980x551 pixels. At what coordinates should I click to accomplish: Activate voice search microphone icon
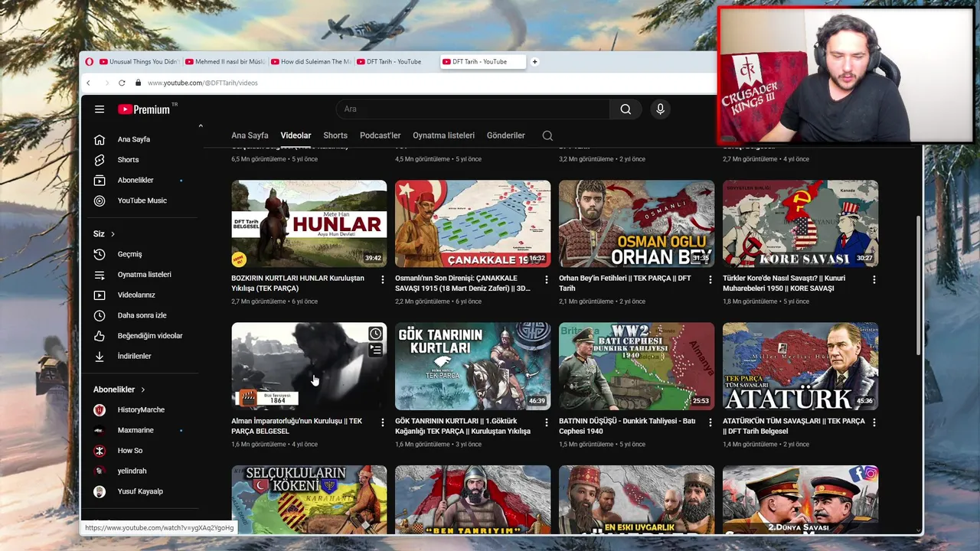point(661,109)
